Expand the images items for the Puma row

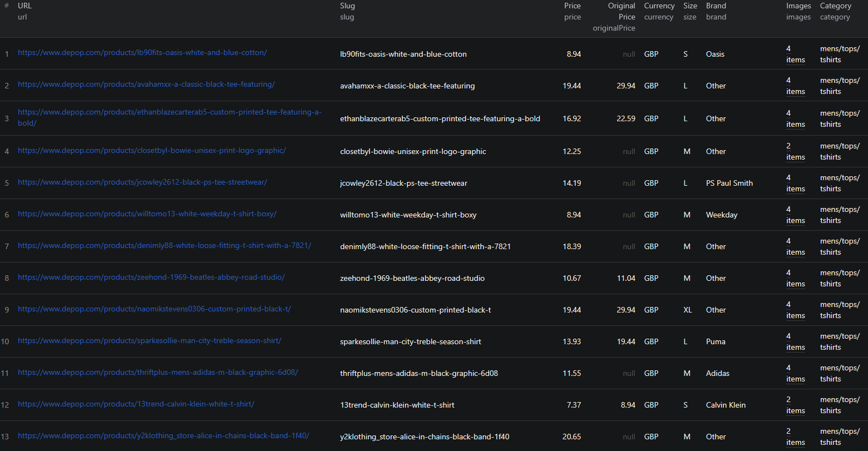(x=795, y=342)
